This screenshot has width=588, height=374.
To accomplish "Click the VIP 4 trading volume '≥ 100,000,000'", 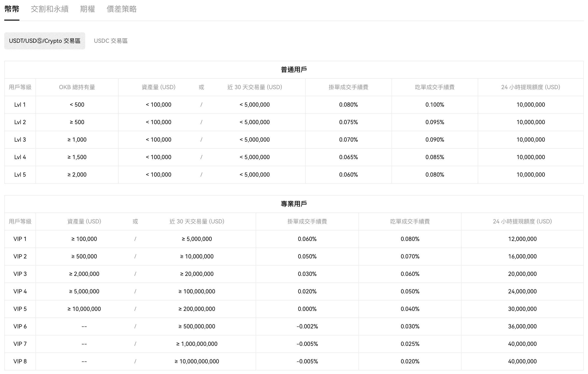I will pos(197,291).
